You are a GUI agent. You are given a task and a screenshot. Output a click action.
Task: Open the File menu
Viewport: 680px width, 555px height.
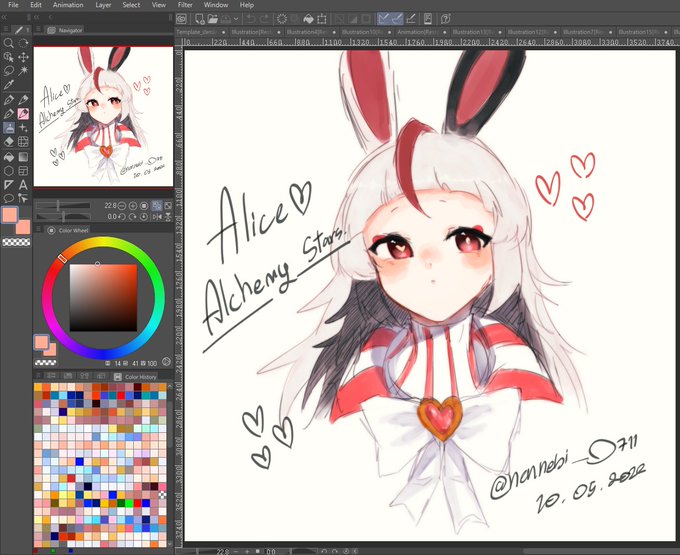click(x=13, y=5)
